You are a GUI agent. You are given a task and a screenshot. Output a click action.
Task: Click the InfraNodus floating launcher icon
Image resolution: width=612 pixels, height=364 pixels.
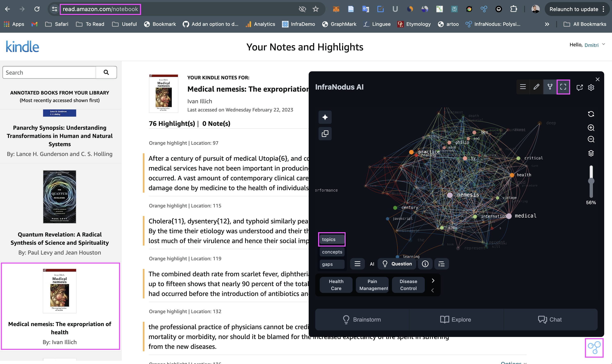pos(594,348)
